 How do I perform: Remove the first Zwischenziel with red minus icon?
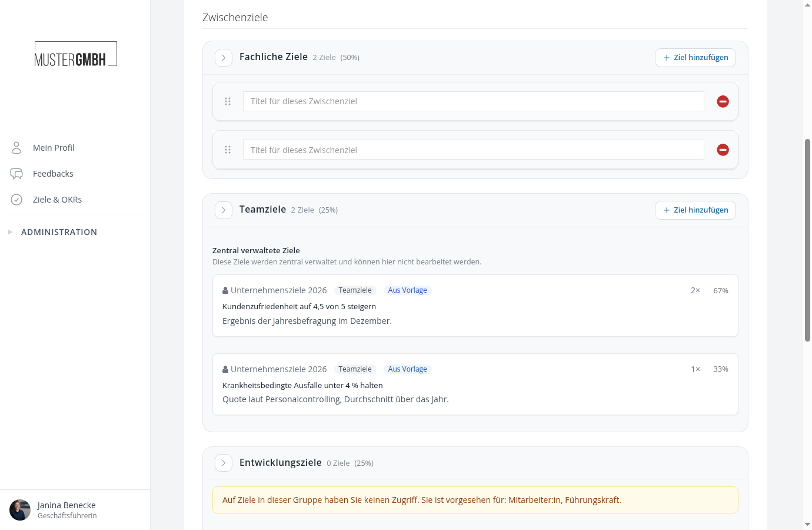(x=723, y=101)
